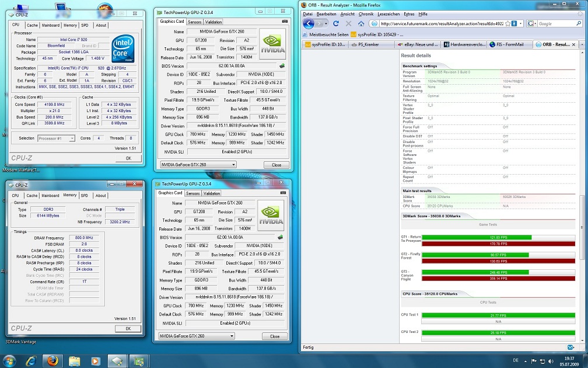Click the volume speaker icon in the system tray

551,361
